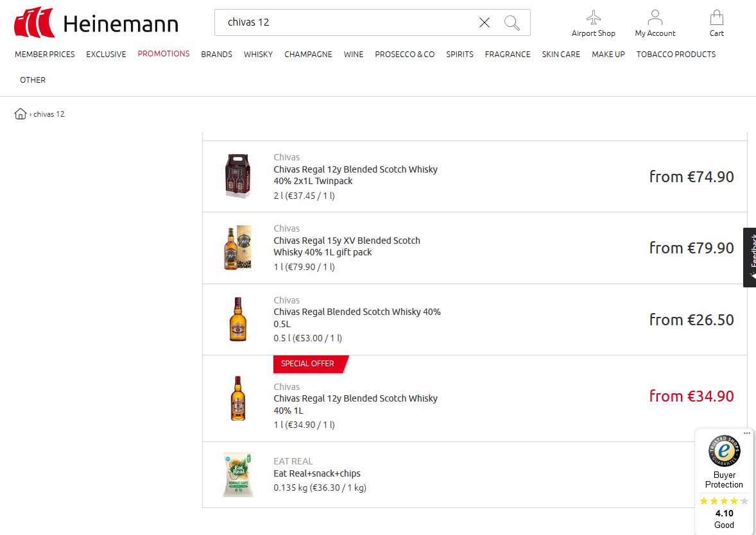Open FRAGRANCE menu
Screen dimensions: 756x535
507,55
